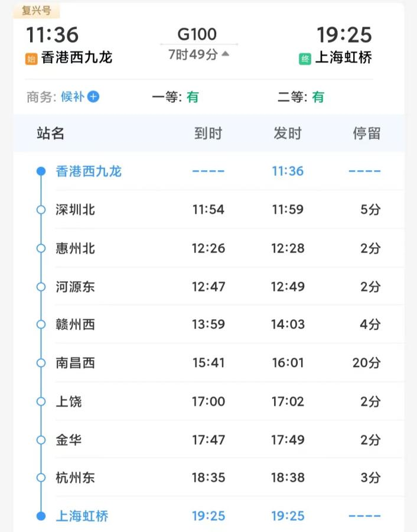The height and width of the screenshot is (532, 417).
Task: Click the end dot beside 上海虹桥
Action: click(40, 515)
